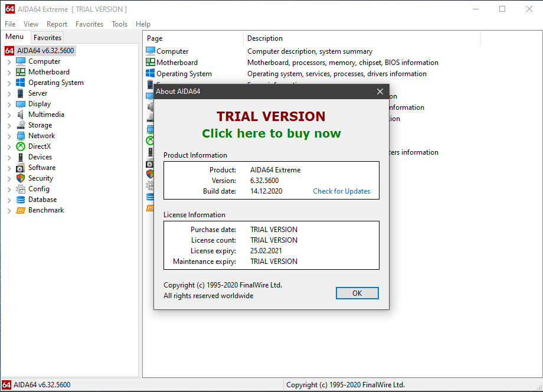Click the Operating System Windows icon in tree

pos(21,83)
